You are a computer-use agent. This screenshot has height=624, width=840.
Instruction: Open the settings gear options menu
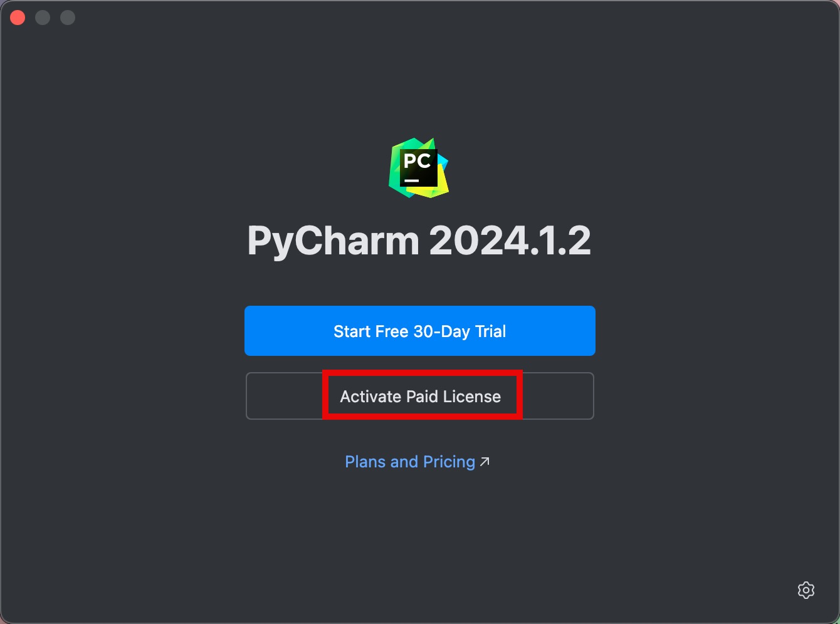click(x=806, y=590)
